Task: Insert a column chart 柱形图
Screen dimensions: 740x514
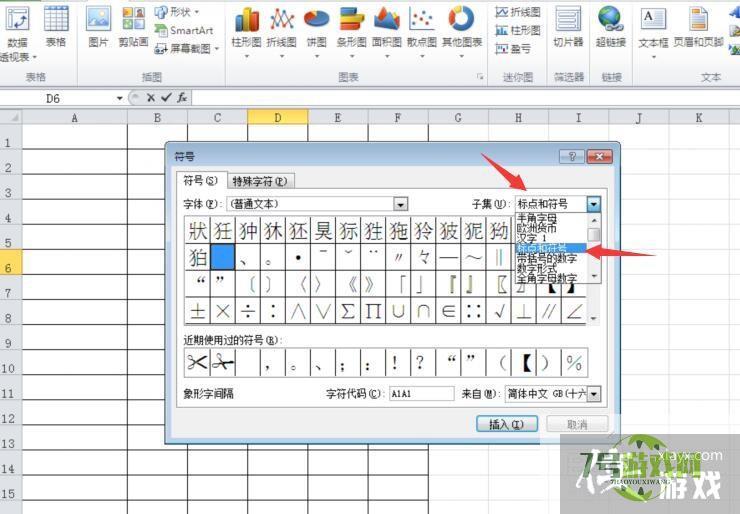Action: pyautogui.click(x=246, y=31)
